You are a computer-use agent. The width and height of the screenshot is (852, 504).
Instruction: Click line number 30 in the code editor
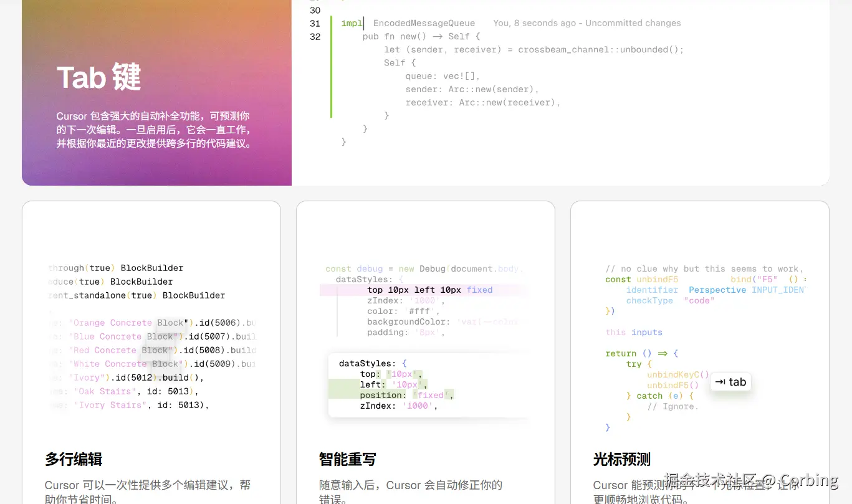(315, 10)
